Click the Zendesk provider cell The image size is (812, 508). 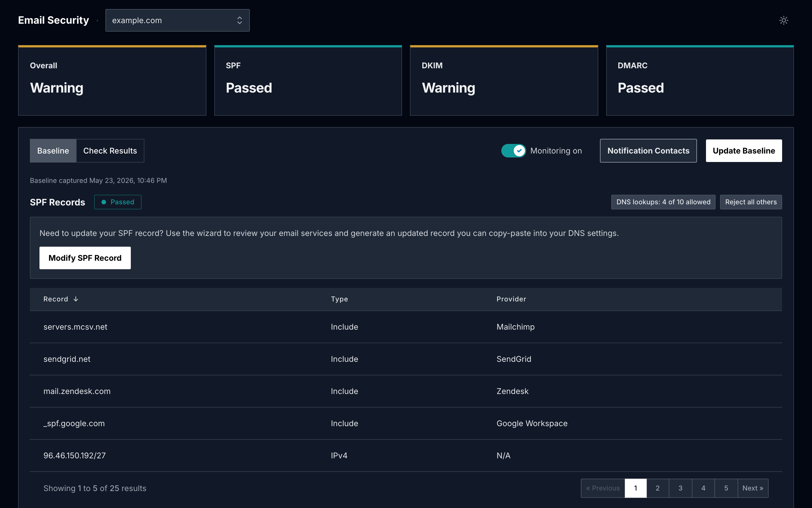pyautogui.click(x=512, y=391)
